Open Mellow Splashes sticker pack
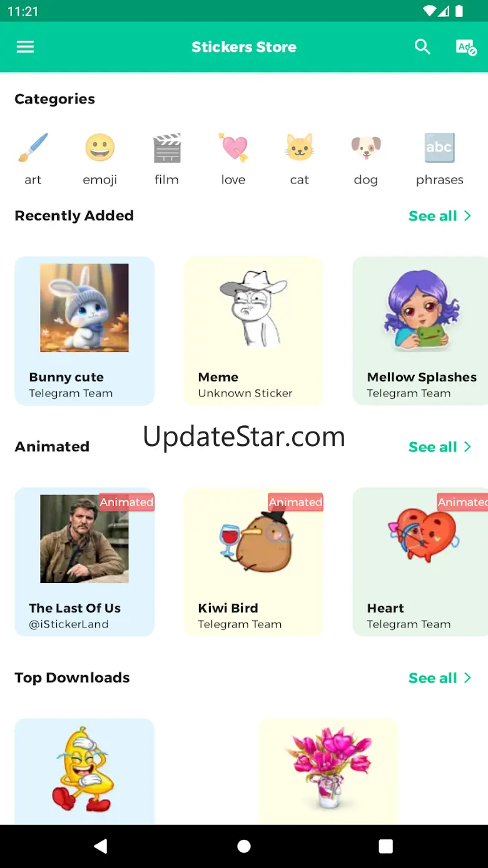 pyautogui.click(x=420, y=331)
